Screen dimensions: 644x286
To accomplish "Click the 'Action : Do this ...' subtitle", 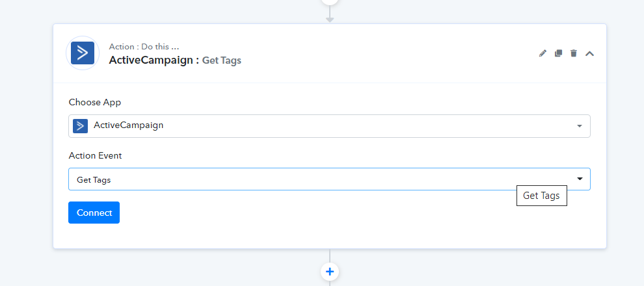I will click(144, 47).
